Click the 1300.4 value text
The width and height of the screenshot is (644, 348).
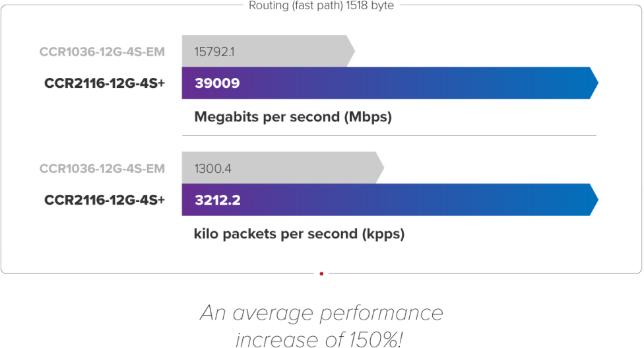pos(212,168)
